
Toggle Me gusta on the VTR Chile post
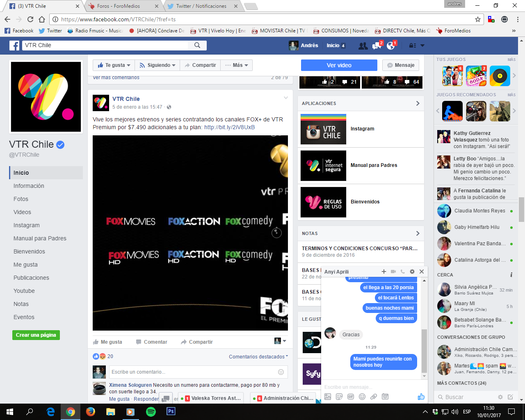(x=107, y=342)
